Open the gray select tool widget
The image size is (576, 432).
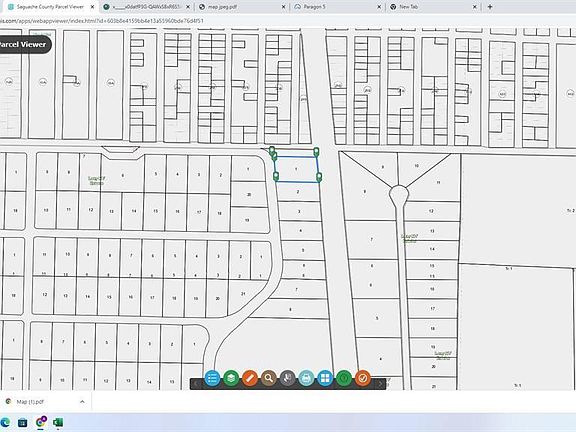(x=288, y=378)
